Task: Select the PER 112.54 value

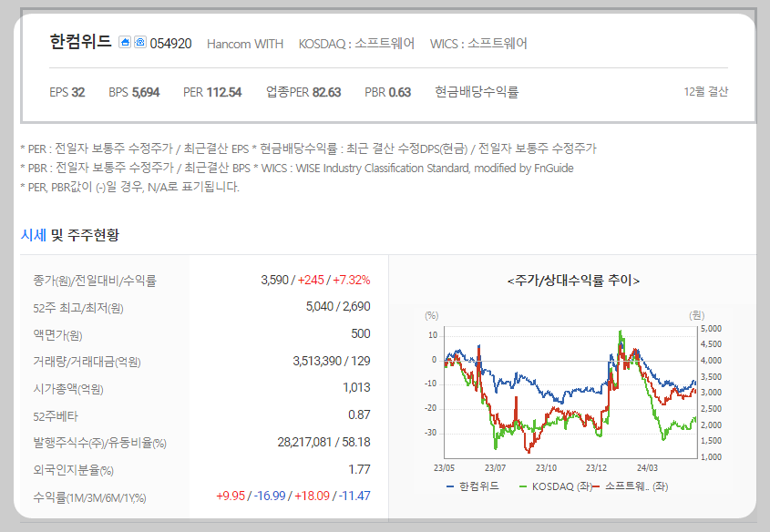Action: pos(212,92)
